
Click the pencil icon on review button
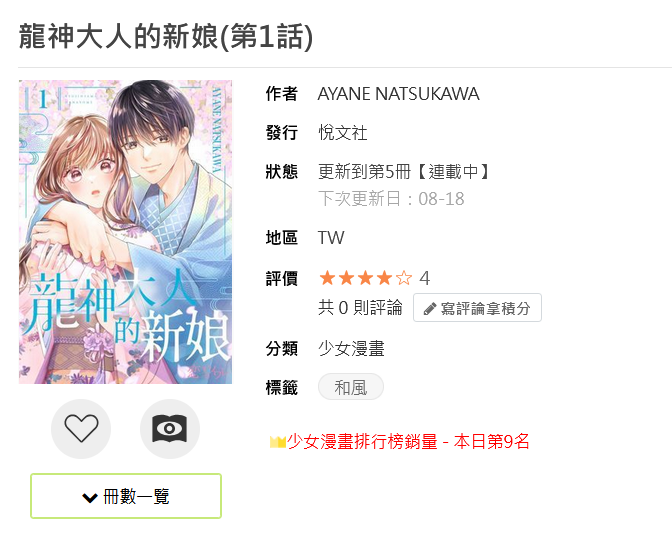pos(430,309)
